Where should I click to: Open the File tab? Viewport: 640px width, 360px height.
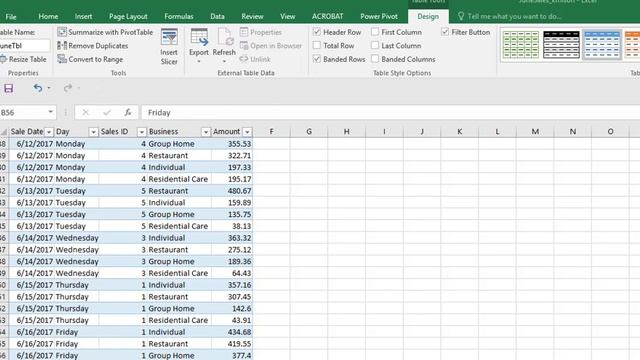[11, 16]
